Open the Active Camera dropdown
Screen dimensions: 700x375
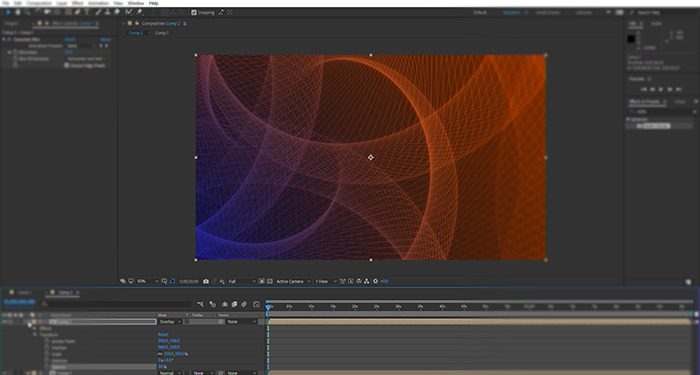click(x=293, y=281)
